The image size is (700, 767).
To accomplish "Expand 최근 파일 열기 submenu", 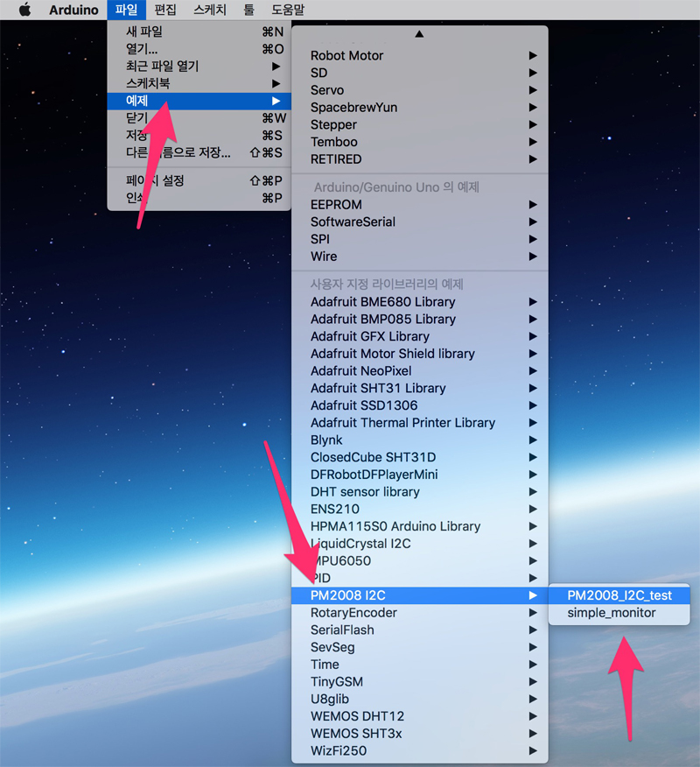I will [199, 66].
